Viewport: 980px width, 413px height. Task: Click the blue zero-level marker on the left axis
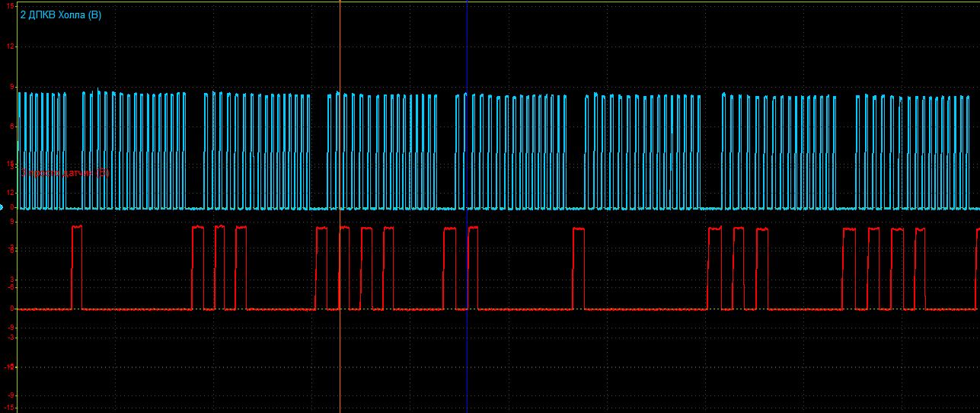tap(2, 208)
